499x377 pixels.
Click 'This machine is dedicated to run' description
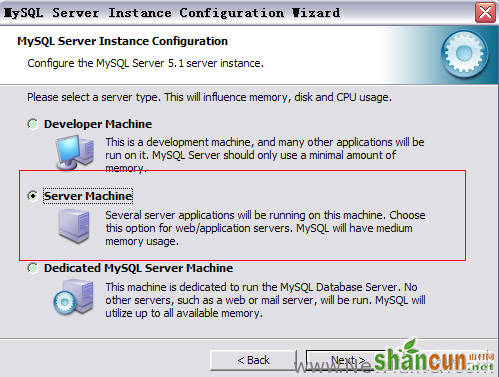point(265,300)
